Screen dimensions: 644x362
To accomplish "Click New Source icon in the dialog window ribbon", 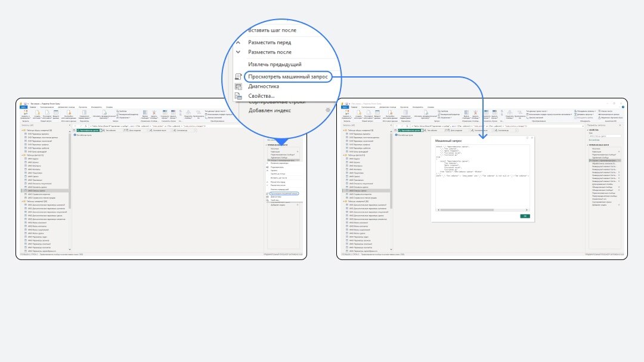I will [x=358, y=113].
